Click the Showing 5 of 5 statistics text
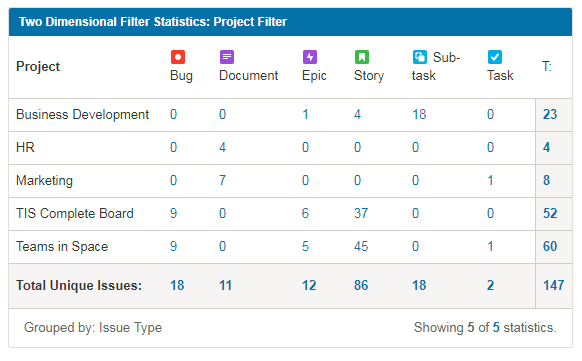The width and height of the screenshot is (582, 361). click(485, 328)
